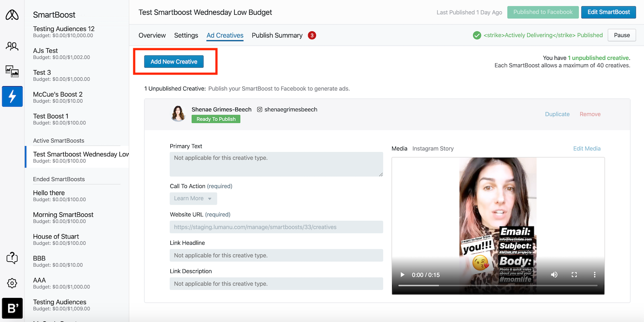
Task: Mute the video with the speaker icon
Action: pyautogui.click(x=554, y=275)
